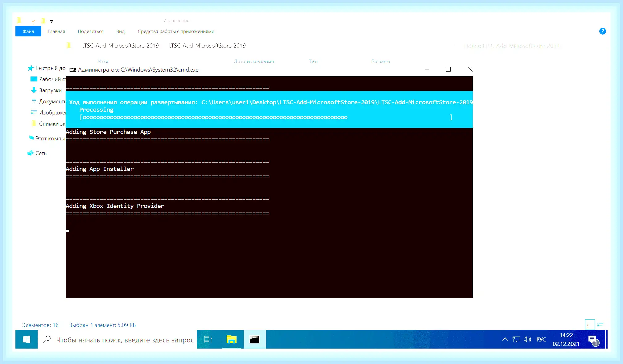Switch to the Главная ribbon tab

point(56,31)
